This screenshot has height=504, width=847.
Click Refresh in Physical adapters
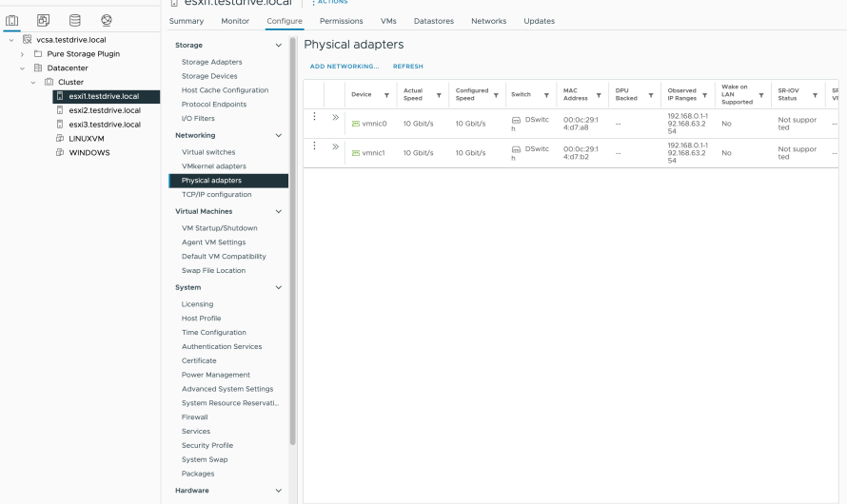408,67
